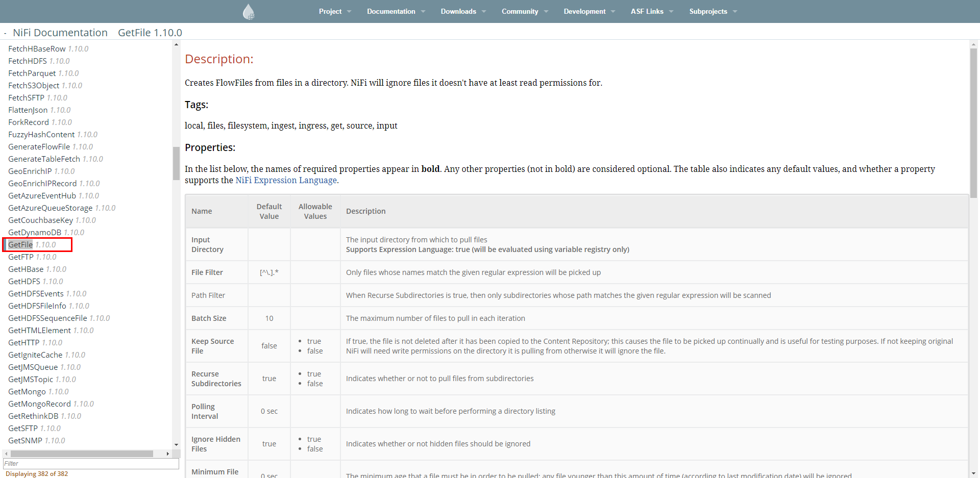Open GetAzureEventHub 1.10.0 page
The height and width of the screenshot is (478, 980).
click(54, 196)
